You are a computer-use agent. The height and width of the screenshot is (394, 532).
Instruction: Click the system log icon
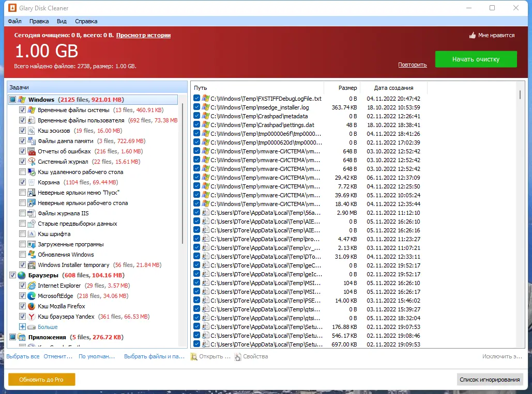click(x=31, y=162)
